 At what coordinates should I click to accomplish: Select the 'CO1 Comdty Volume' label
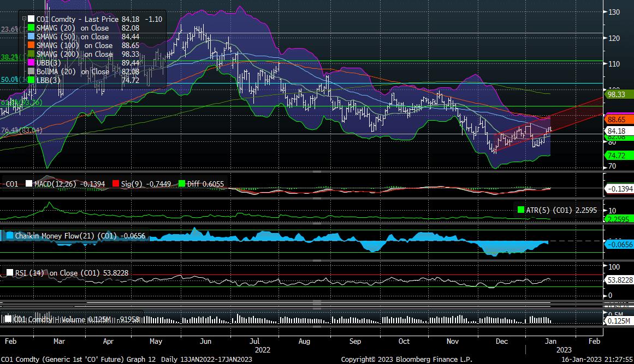point(49,320)
